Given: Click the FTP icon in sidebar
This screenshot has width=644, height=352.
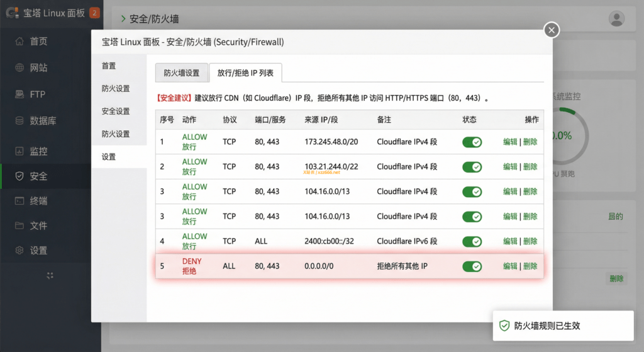Looking at the screenshot, I should (19, 94).
